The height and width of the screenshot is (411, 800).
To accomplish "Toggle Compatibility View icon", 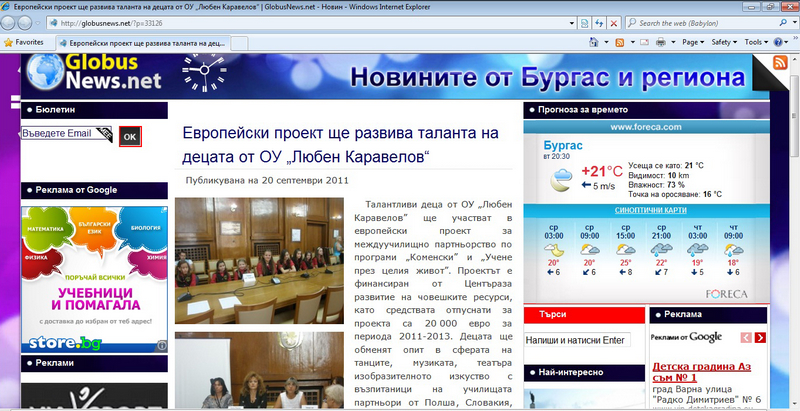I will pos(585,23).
